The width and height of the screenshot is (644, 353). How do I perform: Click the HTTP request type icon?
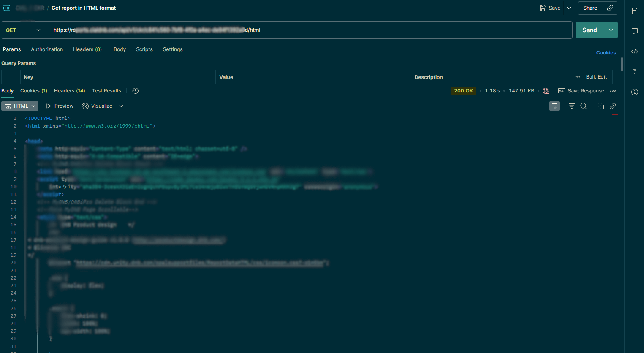pyautogui.click(x=7, y=8)
